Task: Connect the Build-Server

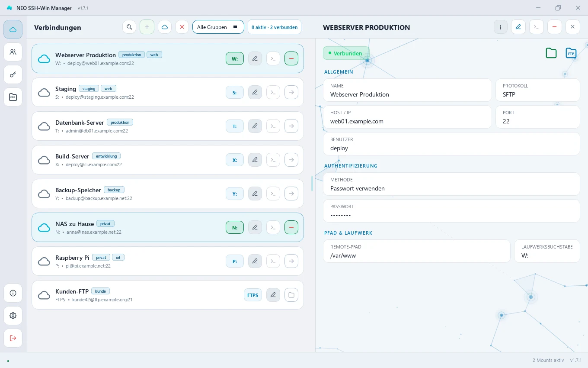Action: [x=291, y=160]
